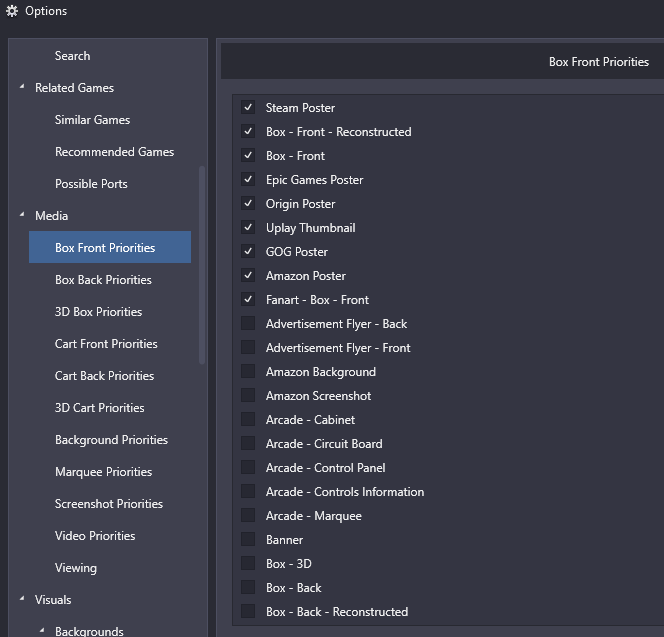Enable Advertisement Flyer - Back checkbox

(248, 323)
